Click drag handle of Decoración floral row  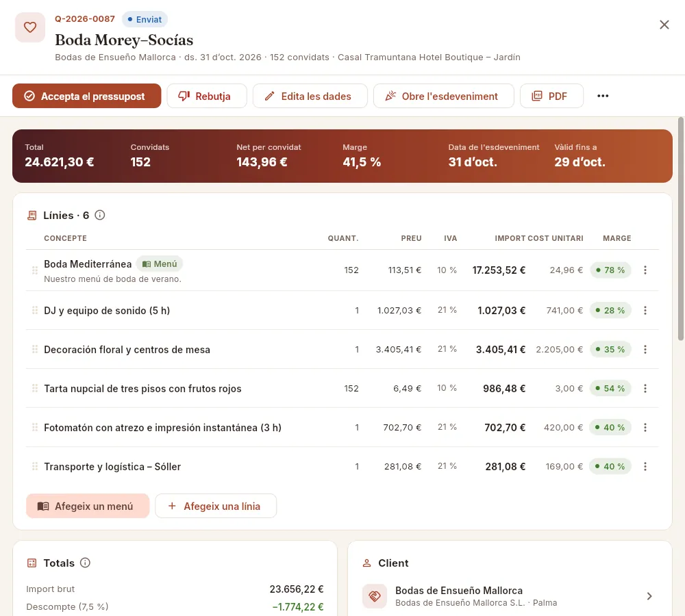pos(35,349)
